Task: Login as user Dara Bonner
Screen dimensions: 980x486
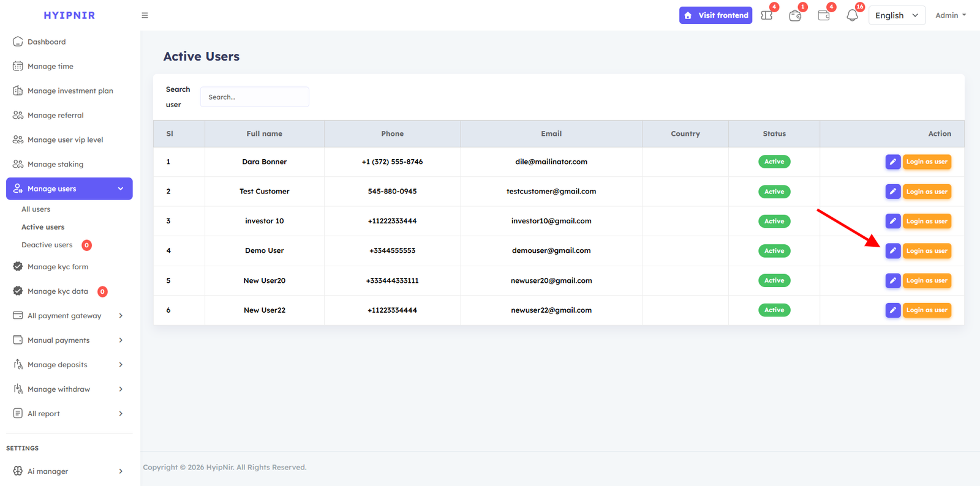Action: (927, 162)
